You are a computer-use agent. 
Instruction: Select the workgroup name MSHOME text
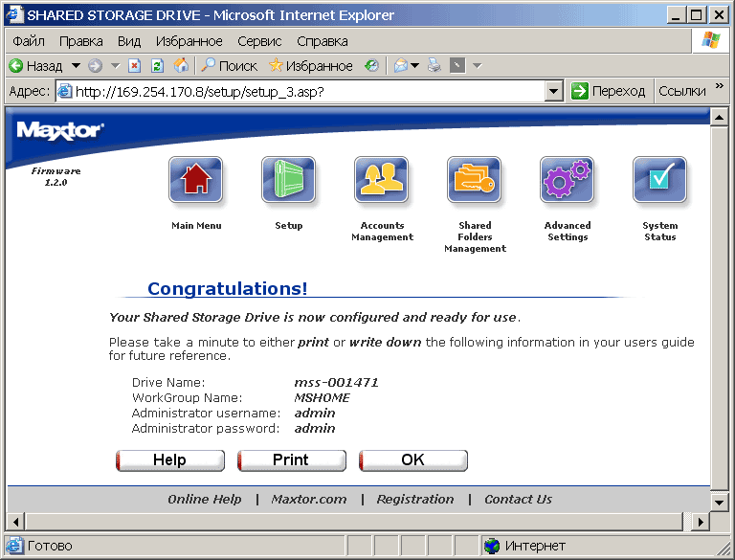[322, 397]
